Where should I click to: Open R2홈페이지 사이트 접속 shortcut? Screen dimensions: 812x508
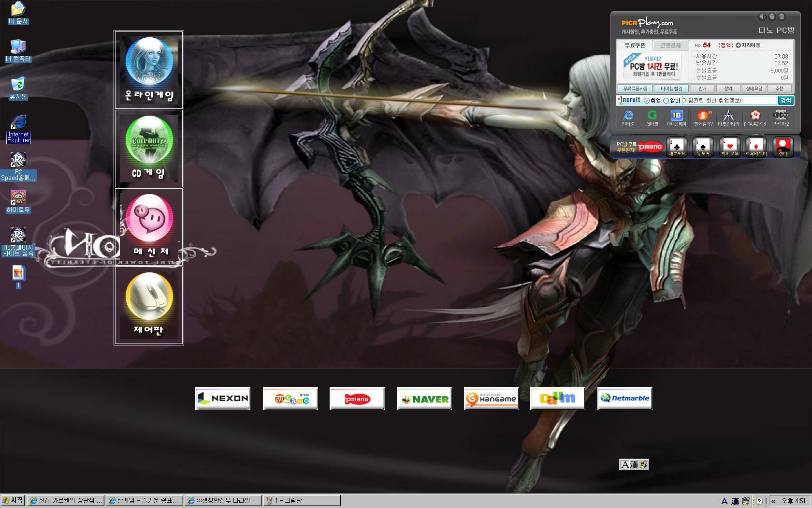pyautogui.click(x=18, y=242)
